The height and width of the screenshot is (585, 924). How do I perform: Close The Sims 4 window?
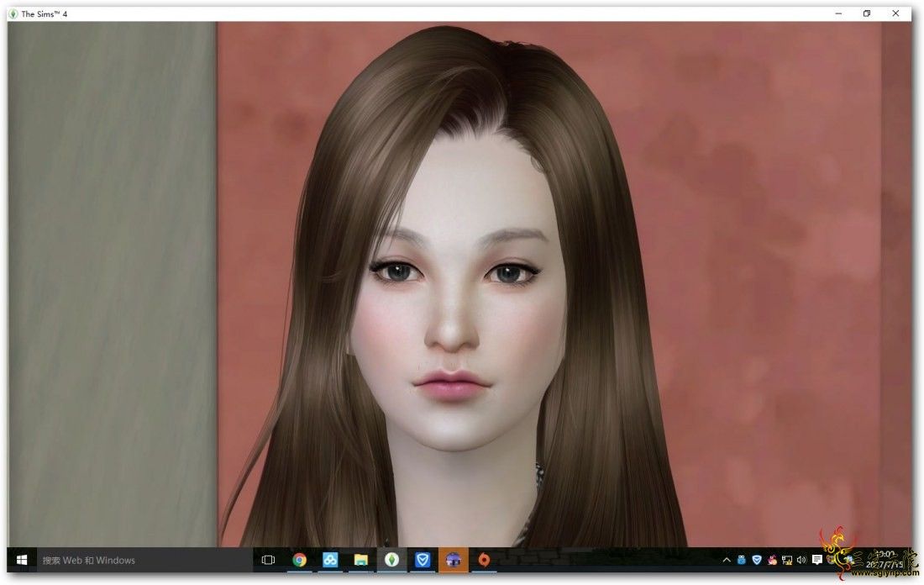point(895,13)
